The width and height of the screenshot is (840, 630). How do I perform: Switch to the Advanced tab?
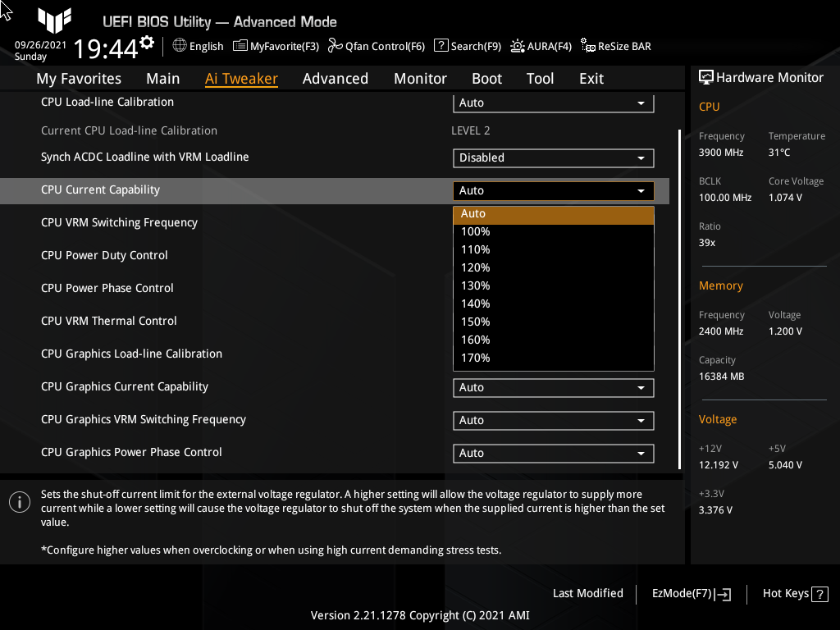(x=336, y=78)
